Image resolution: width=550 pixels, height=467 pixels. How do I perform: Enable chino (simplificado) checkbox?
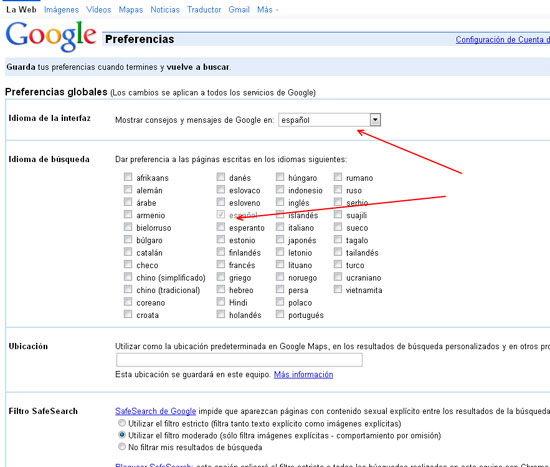click(x=128, y=276)
